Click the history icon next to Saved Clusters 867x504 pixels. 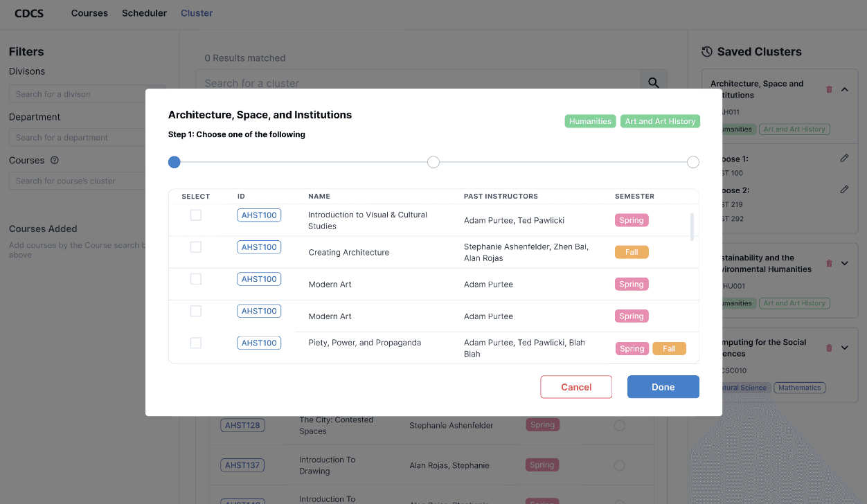point(707,52)
